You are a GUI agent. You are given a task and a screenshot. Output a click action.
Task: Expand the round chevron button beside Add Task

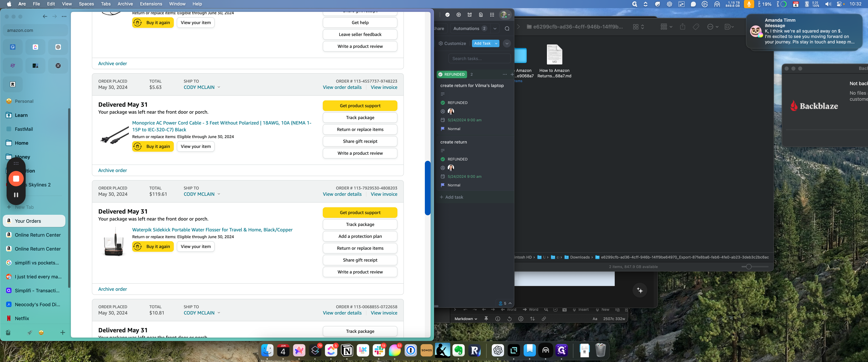point(507,43)
